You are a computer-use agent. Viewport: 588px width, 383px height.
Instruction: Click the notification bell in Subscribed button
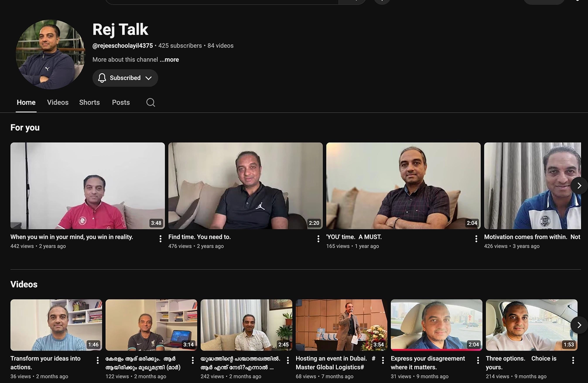click(102, 78)
